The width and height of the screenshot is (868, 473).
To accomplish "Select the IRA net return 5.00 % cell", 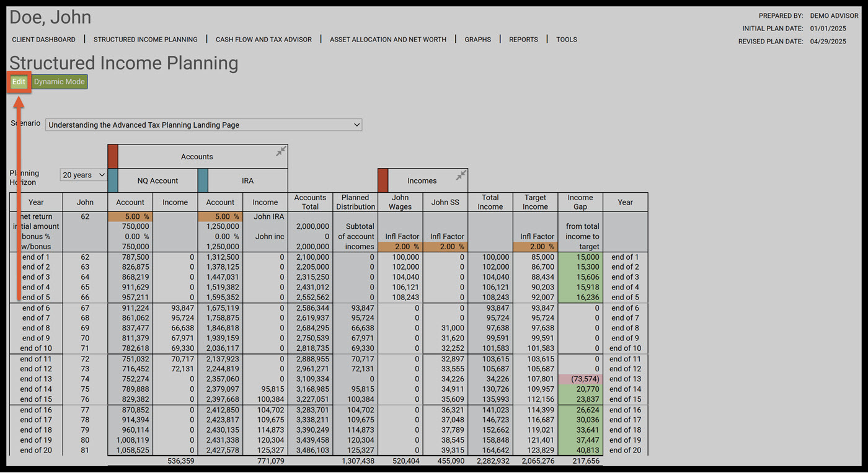I will tap(220, 217).
